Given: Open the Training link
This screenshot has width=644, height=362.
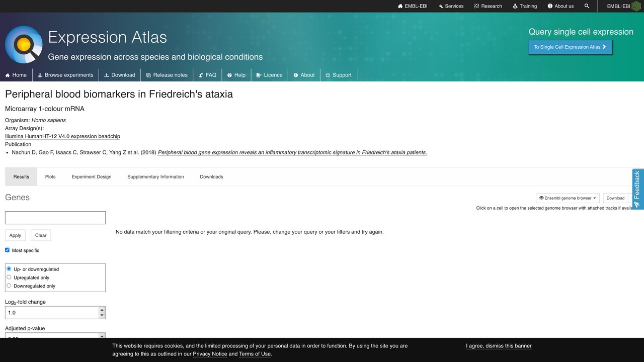Looking at the screenshot, I should coord(525,6).
